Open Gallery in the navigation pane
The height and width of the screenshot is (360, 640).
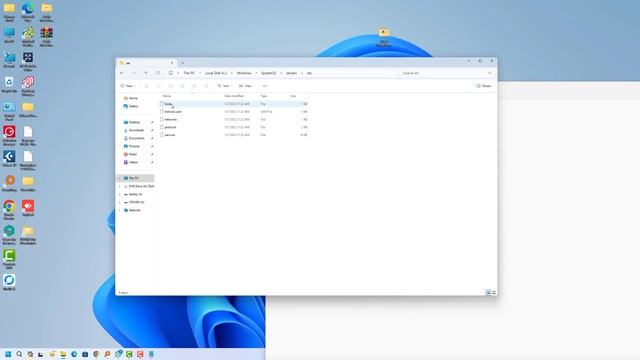[x=131, y=106]
